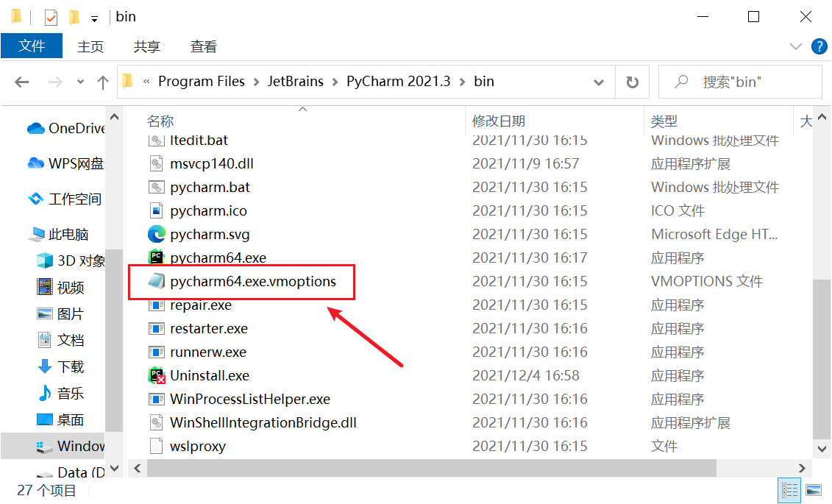
Task: Switch to details view layout
Action: [x=789, y=490]
